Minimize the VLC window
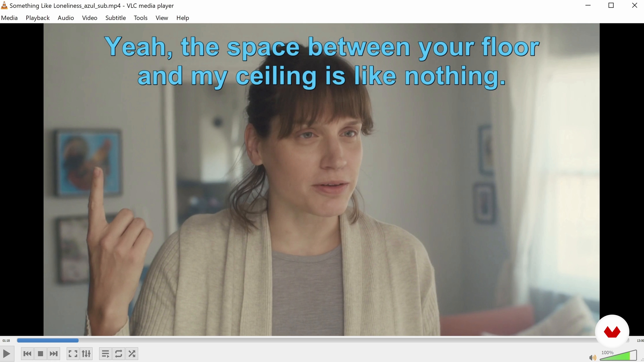Screen dimensions: 644x362 click(588, 5)
